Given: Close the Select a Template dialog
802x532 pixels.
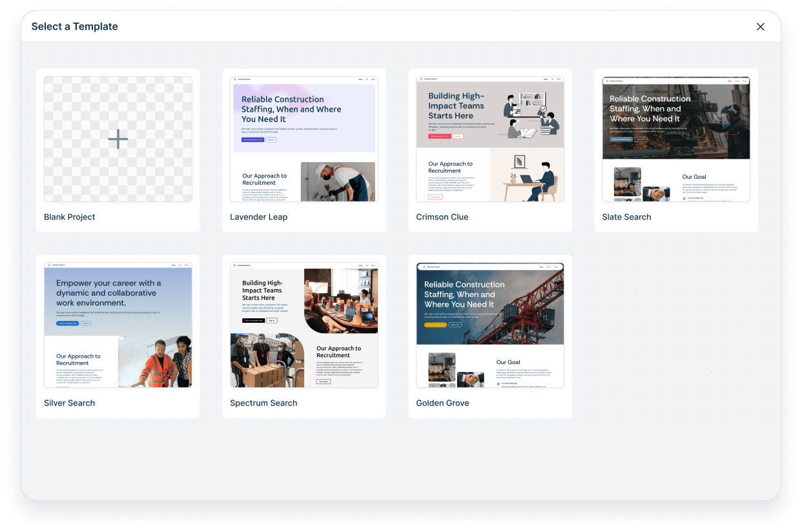Looking at the screenshot, I should 760,26.
